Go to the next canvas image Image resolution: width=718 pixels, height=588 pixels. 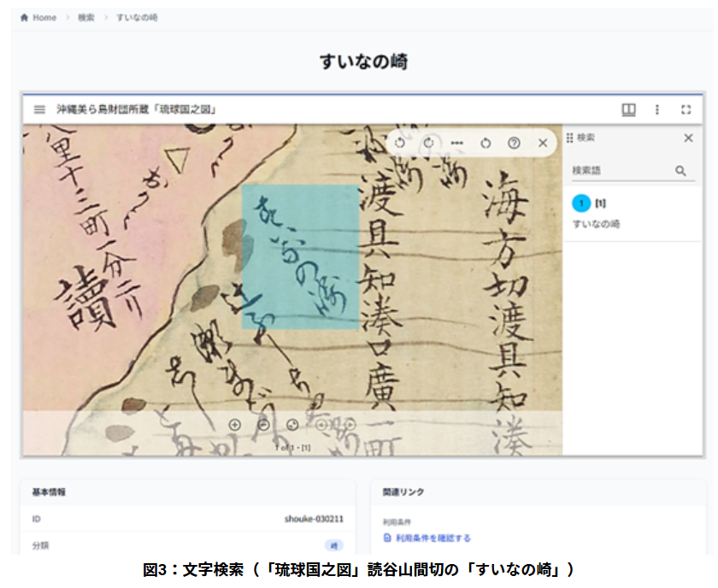[x=349, y=425]
